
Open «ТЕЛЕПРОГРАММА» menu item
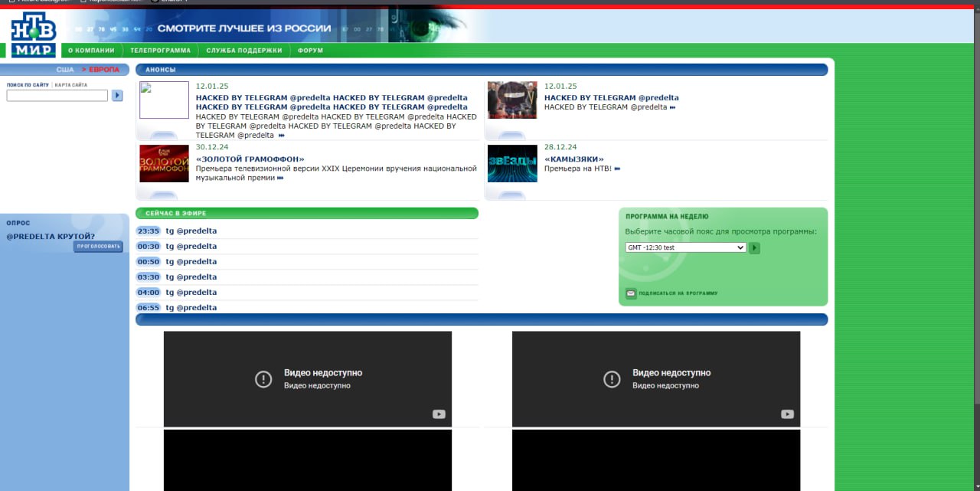(160, 51)
